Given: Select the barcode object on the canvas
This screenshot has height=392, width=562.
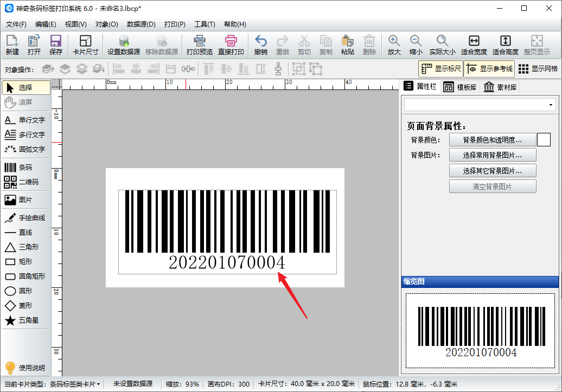Looking at the screenshot, I should pos(228,232).
